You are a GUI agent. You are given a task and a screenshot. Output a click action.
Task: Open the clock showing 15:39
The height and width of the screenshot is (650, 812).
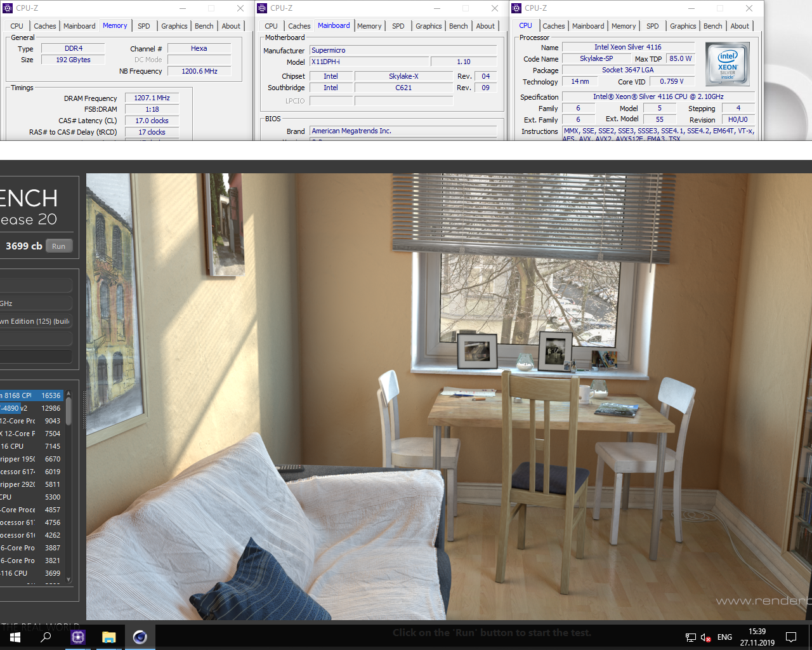[757, 637]
